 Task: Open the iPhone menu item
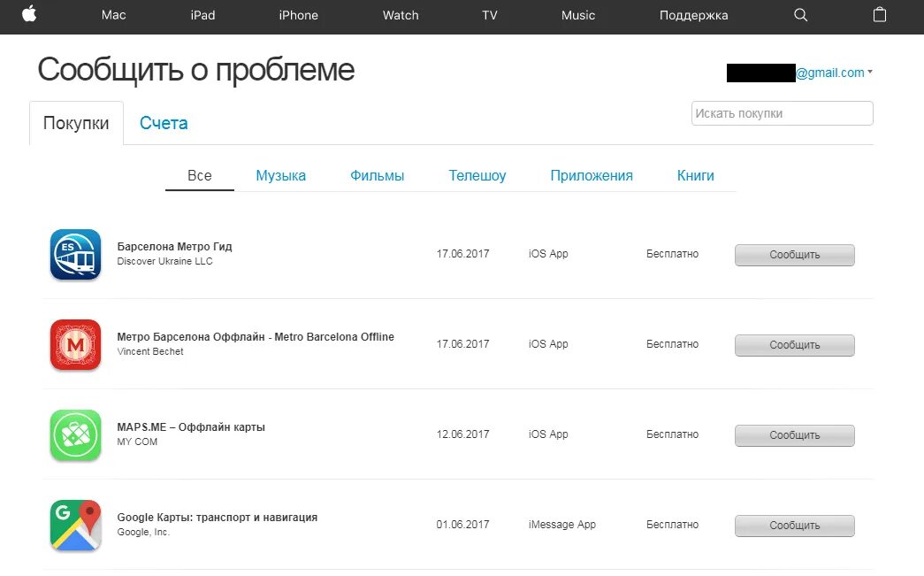[298, 15]
